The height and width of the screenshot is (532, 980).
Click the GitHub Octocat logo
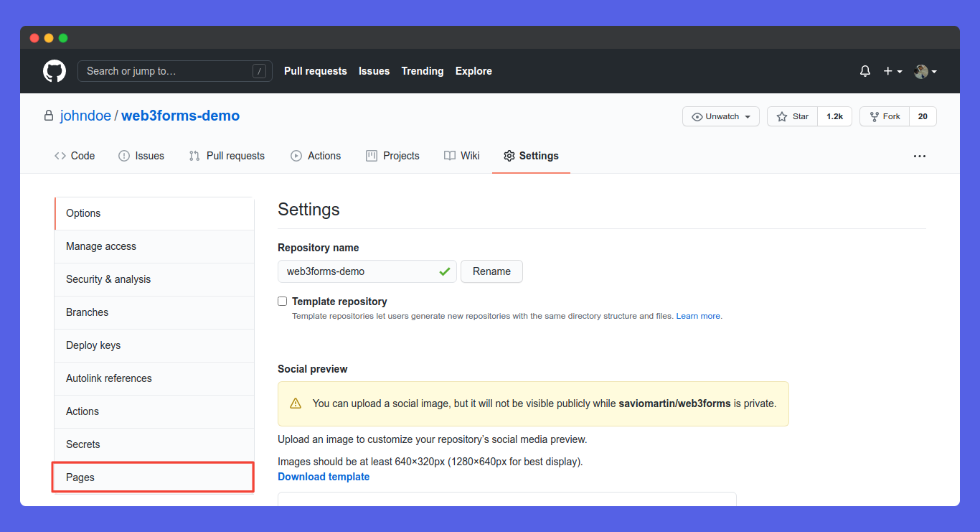click(x=55, y=71)
